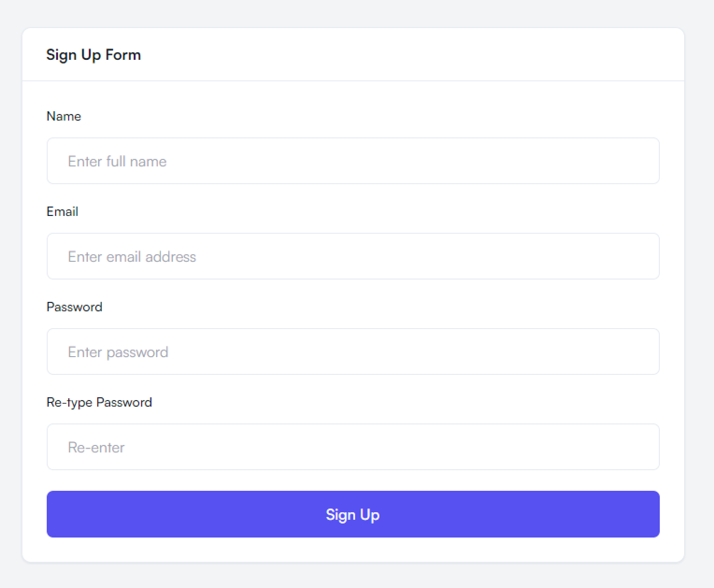
Task: Click the Name field label
Action: click(64, 116)
